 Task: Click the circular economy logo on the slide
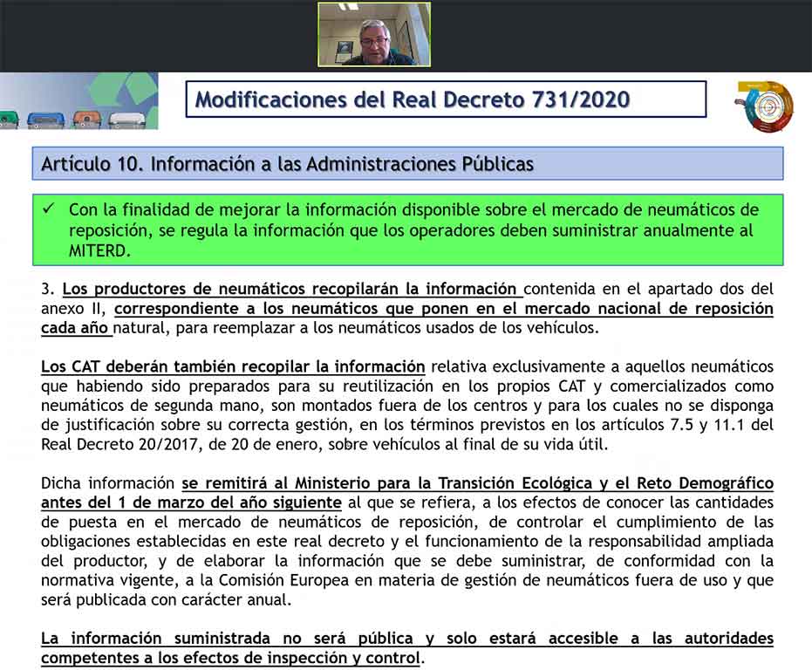click(x=764, y=106)
